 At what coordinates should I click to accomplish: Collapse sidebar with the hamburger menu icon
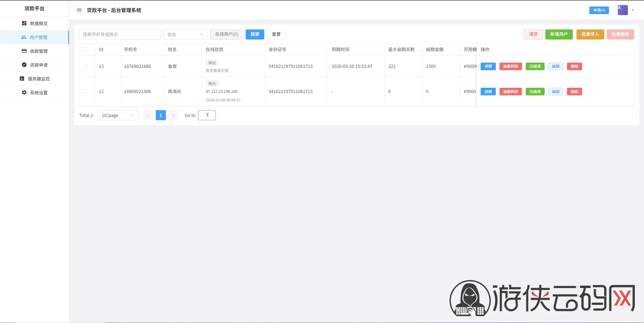tap(79, 10)
